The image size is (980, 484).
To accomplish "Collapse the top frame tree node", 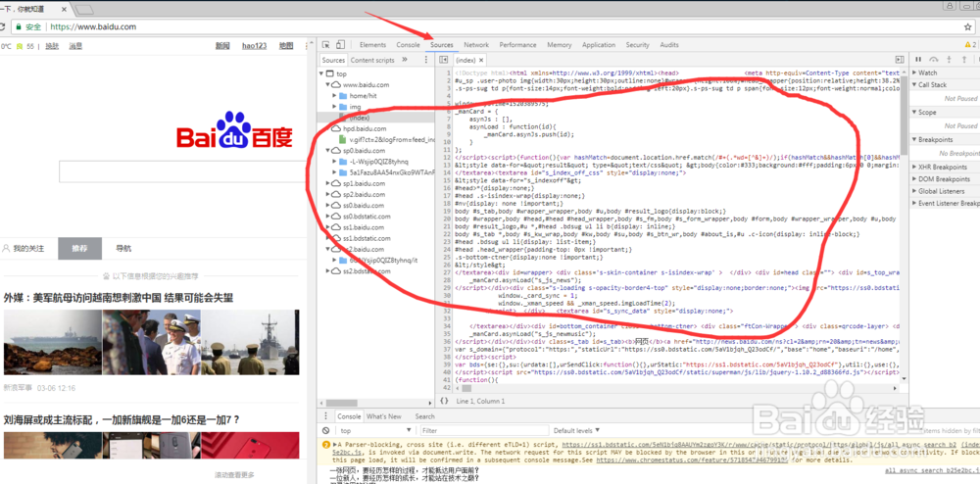I will [x=320, y=73].
